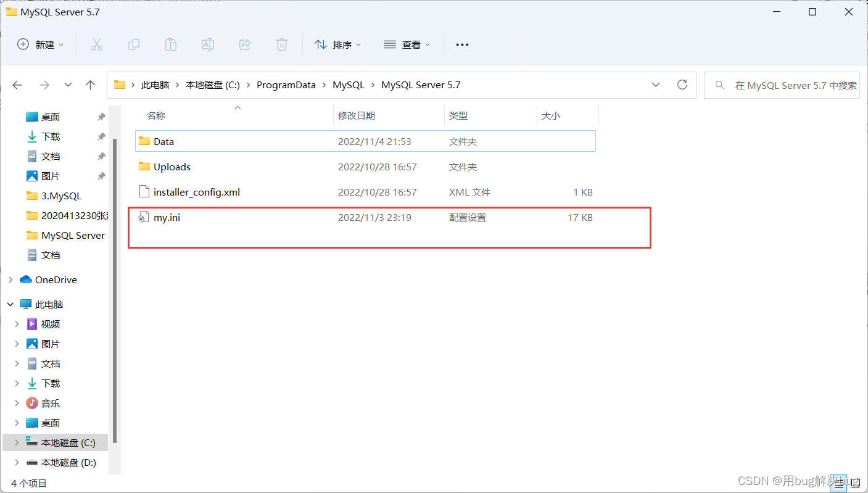Viewport: 868px width, 493px height.
Task: Collapse the 此电脑 tree node
Action: tap(10, 304)
